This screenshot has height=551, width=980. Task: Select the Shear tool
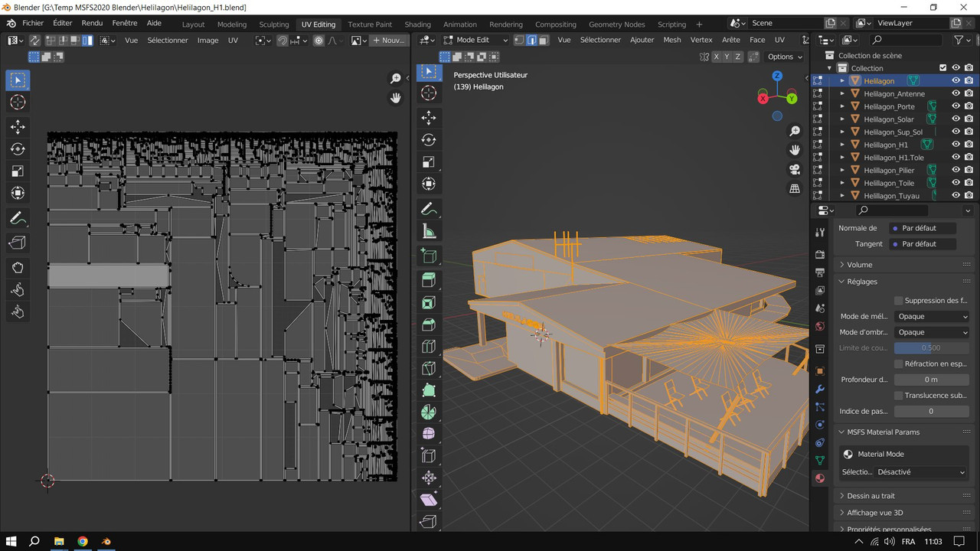tap(429, 500)
